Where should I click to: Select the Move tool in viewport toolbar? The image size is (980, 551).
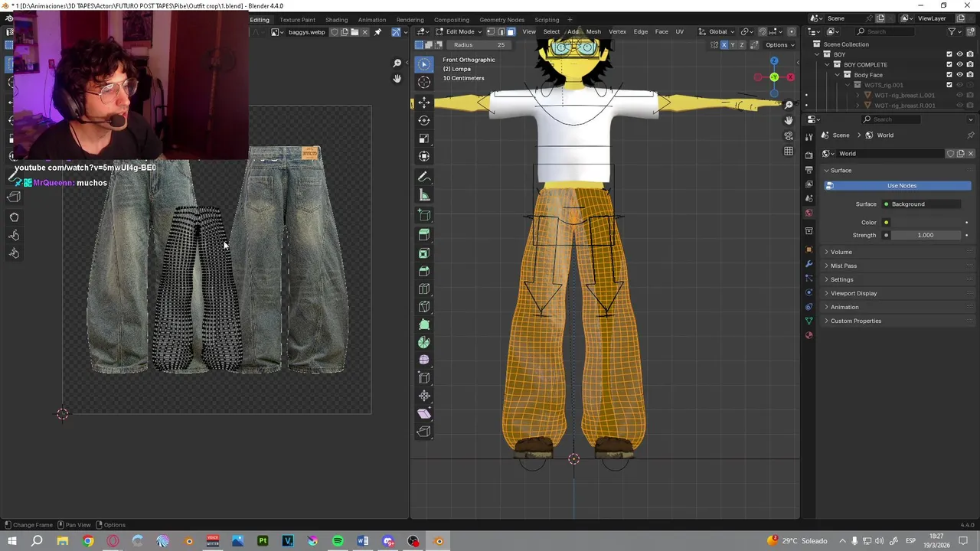424,103
